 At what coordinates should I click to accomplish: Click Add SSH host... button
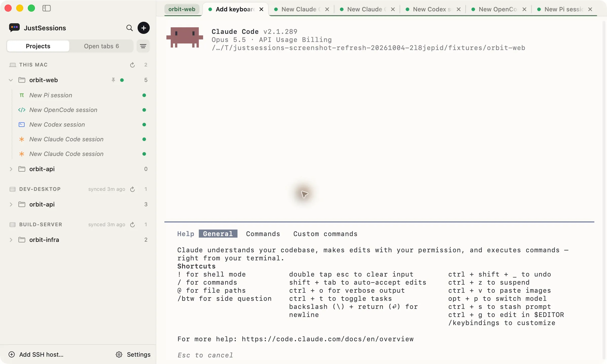(36, 355)
